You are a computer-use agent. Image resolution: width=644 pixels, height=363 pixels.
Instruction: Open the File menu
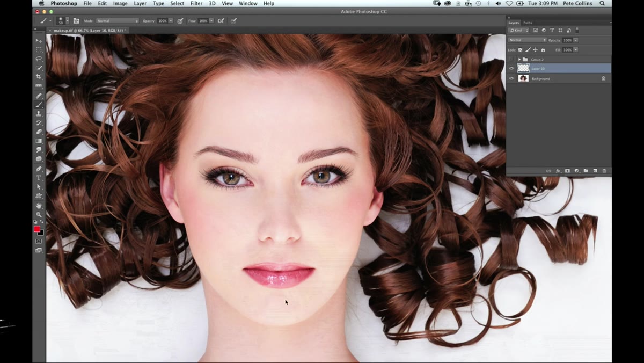point(87,4)
